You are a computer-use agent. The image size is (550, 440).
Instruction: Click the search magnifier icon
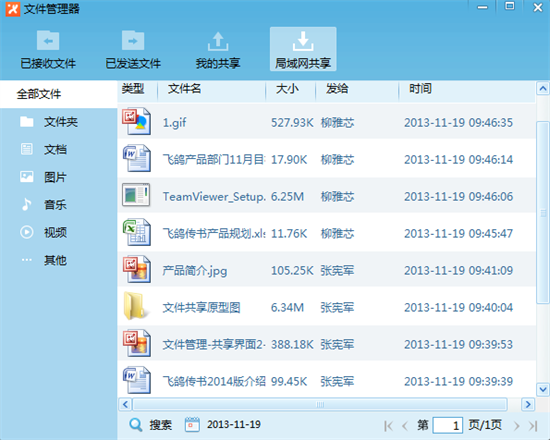(135, 425)
